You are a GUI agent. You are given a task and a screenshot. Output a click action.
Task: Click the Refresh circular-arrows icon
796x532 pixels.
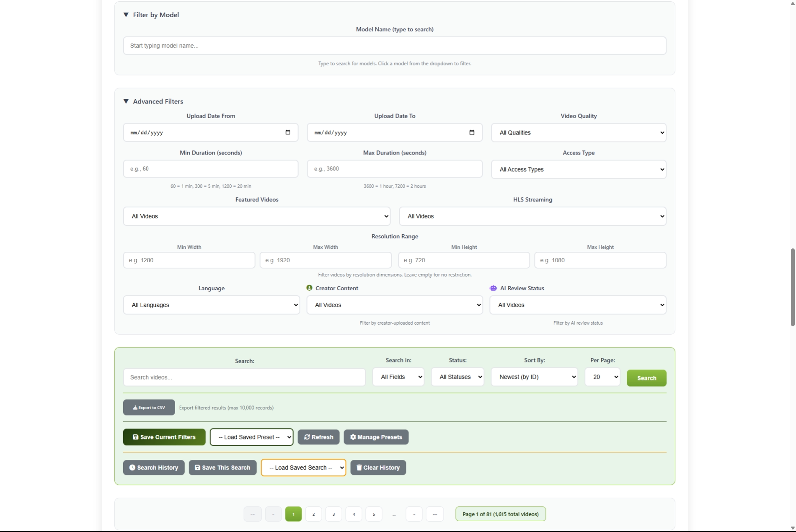[307, 437]
